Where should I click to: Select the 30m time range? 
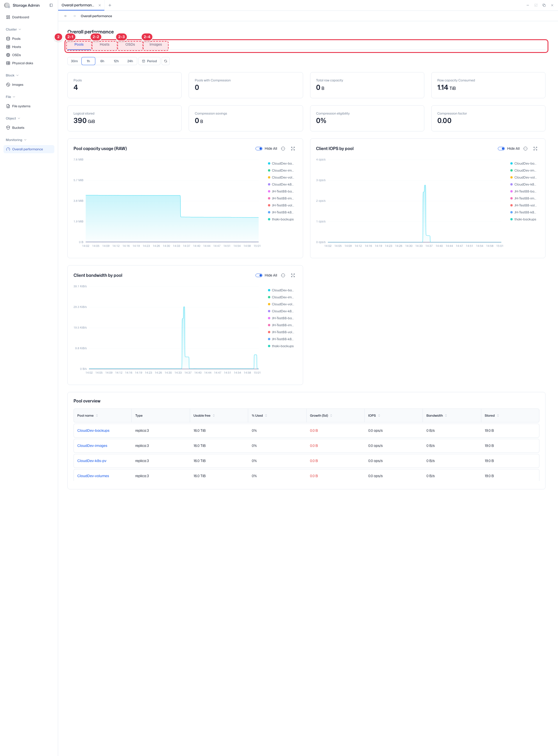tap(74, 61)
